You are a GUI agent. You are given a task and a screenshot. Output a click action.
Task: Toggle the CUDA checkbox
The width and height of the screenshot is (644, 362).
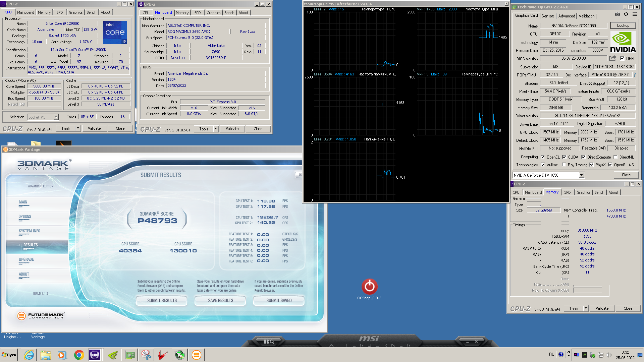tap(564, 157)
